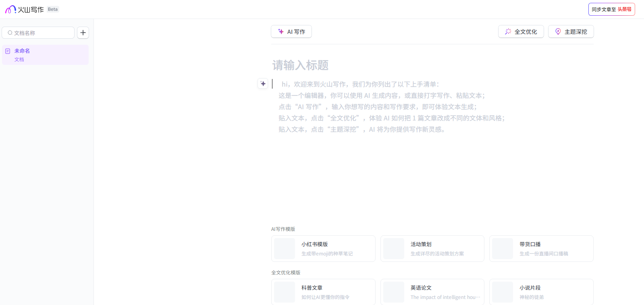644x305 pixels.
Task: Click the 活动策划 template thumbnail
Action: point(393,249)
